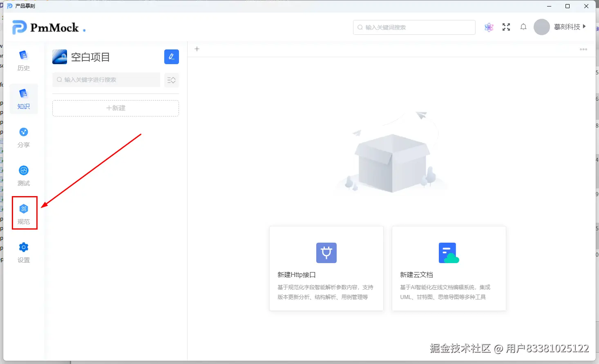Viewport: 599px width, 364px height.
Task: Create a new interface via 新建Http接口 card
Action: pos(326,268)
